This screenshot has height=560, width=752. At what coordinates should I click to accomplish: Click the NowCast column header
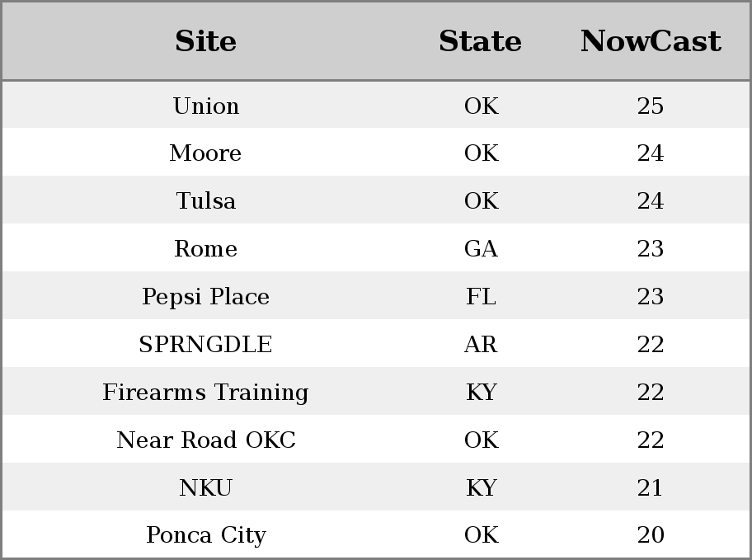pos(651,41)
